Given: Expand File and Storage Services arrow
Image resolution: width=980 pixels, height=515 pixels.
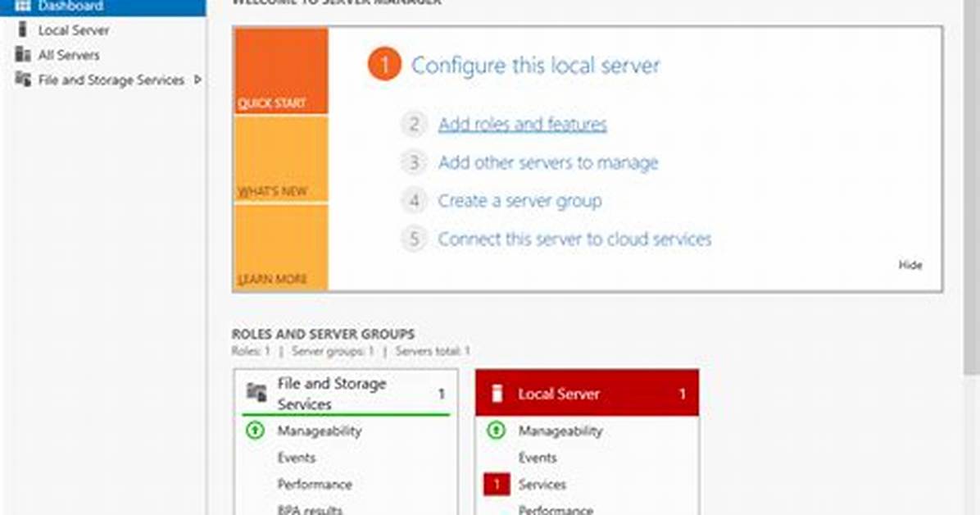Looking at the screenshot, I should click(x=197, y=80).
